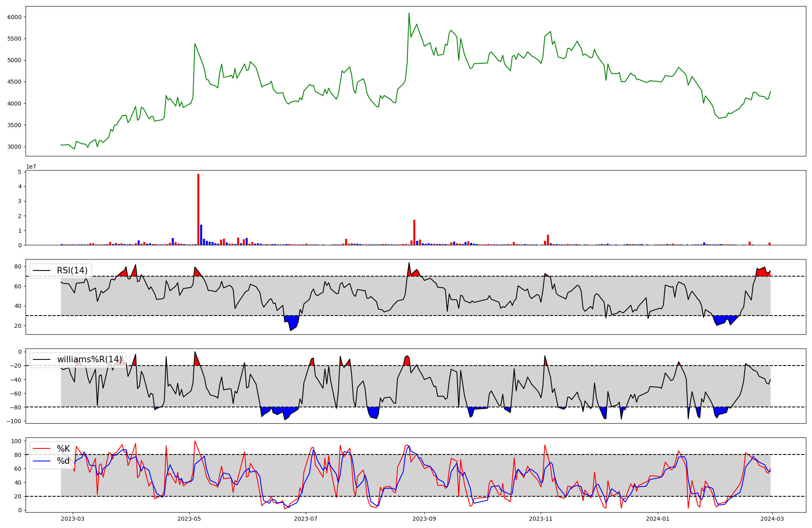812x528 pixels.
Task: Click the 100 tick label on stochastic axis
Action: [16, 441]
